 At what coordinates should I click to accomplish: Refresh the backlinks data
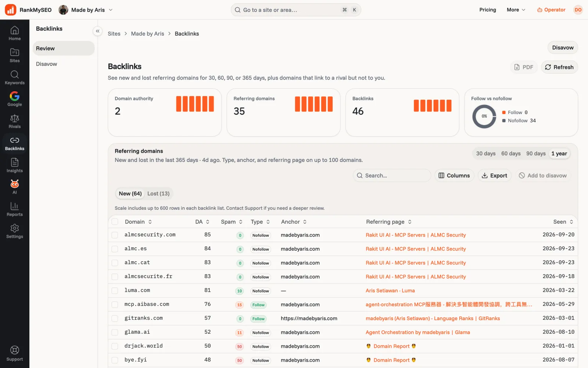[559, 67]
